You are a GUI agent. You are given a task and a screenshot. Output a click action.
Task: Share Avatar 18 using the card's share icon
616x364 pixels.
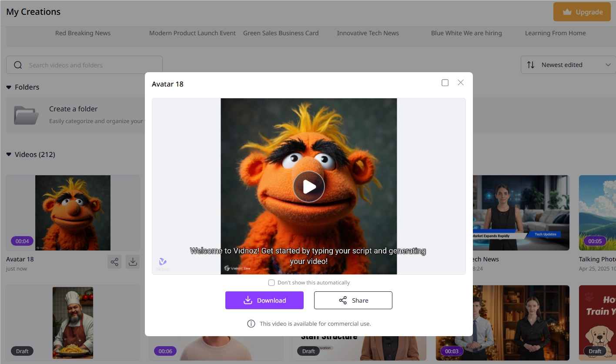pyautogui.click(x=114, y=261)
